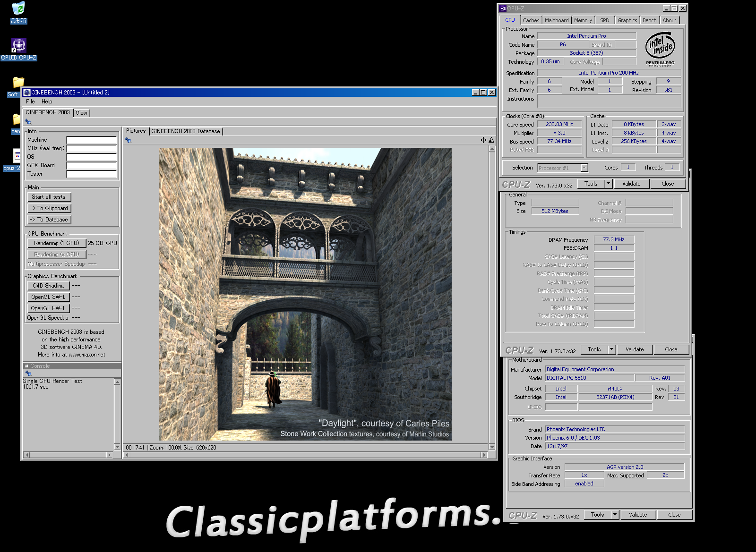Select the move-view cross arrows icon
Viewport: 756px width, 552px height.
483,140
